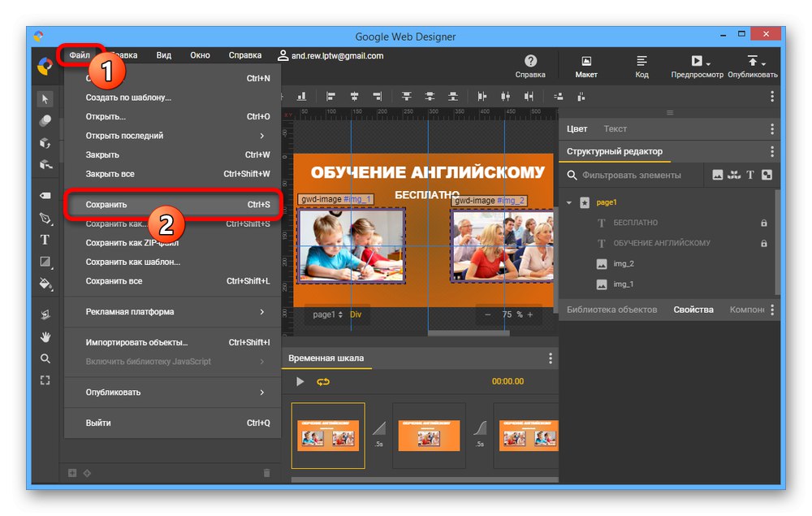
Task: Select the second timeline keyframe thumbnail
Action: (x=429, y=436)
